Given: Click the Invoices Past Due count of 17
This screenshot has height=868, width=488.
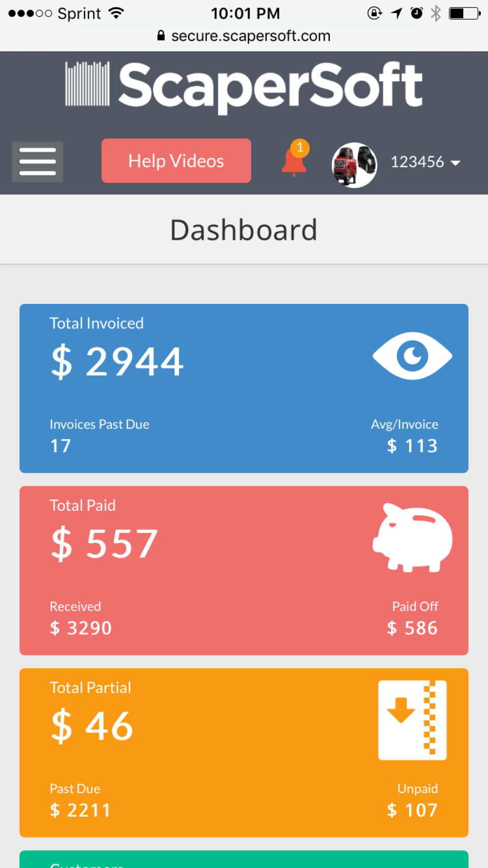Looking at the screenshot, I should tap(60, 445).
